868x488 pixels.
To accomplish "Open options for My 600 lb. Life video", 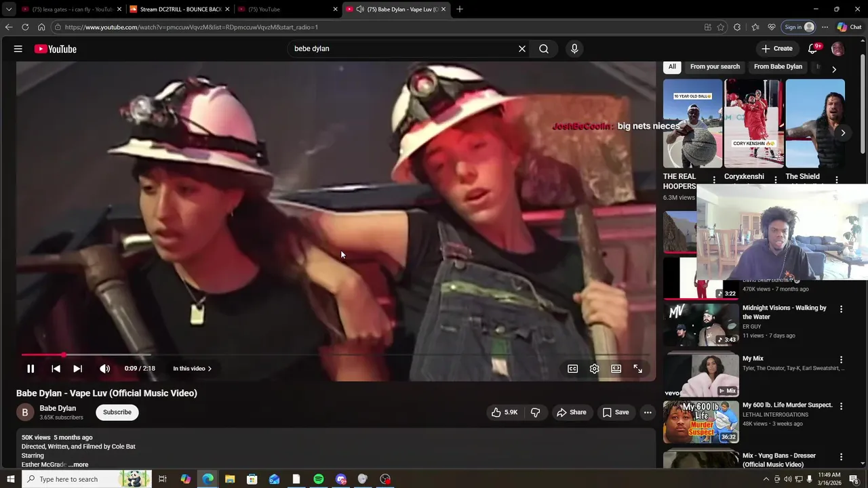I will [841, 406].
